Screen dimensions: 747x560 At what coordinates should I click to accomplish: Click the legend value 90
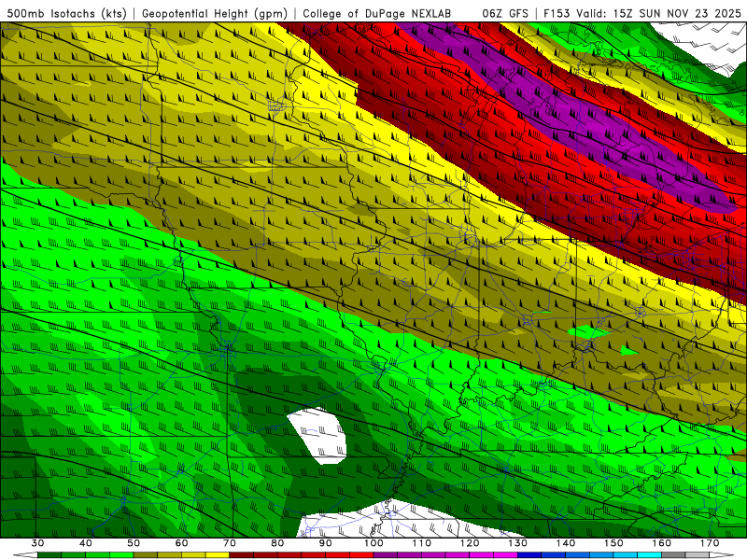[325, 543]
